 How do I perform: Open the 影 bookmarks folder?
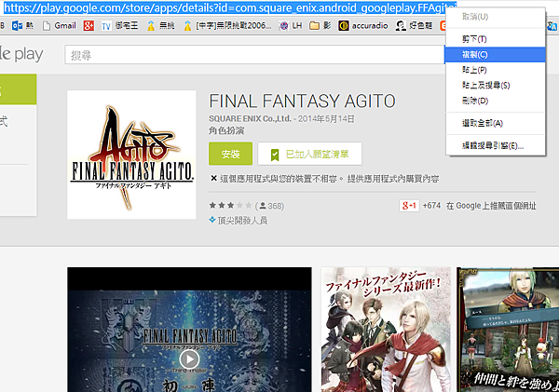(320, 26)
